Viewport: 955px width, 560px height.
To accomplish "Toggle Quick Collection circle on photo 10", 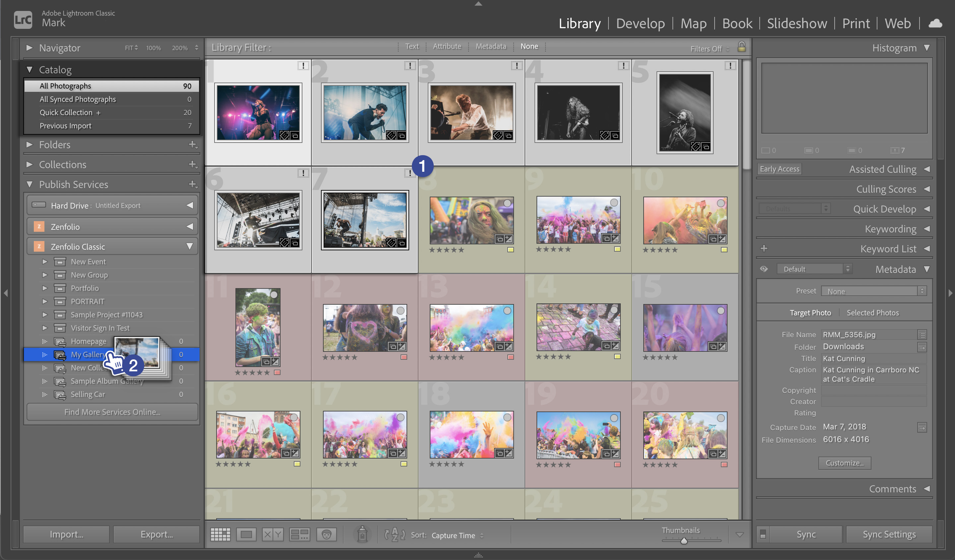I will click(721, 204).
